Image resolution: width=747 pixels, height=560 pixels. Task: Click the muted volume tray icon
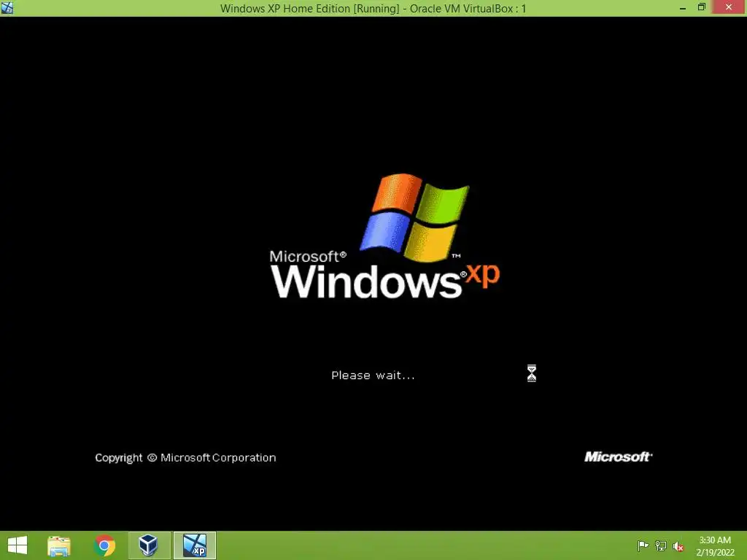pyautogui.click(x=678, y=546)
